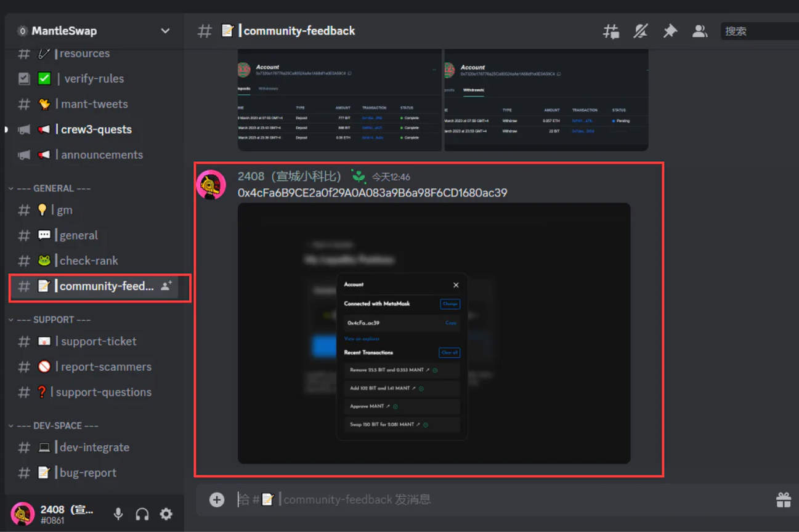Open the gm channel

[x=94, y=210]
